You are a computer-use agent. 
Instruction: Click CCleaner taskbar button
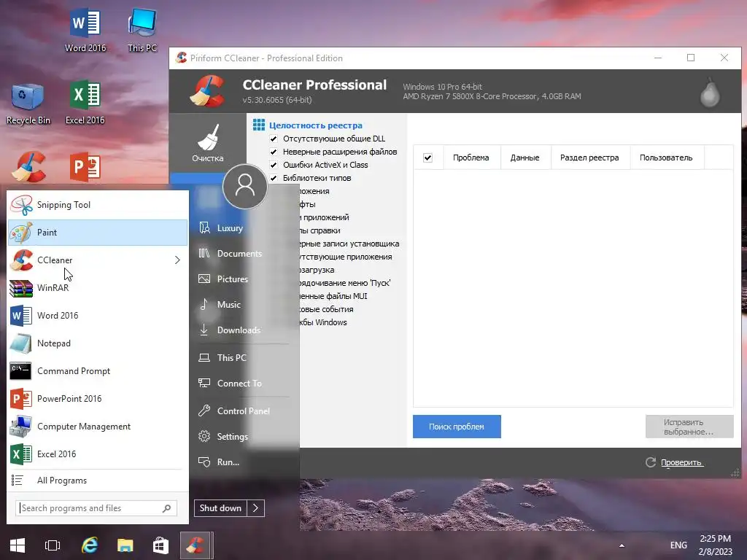(x=196, y=545)
